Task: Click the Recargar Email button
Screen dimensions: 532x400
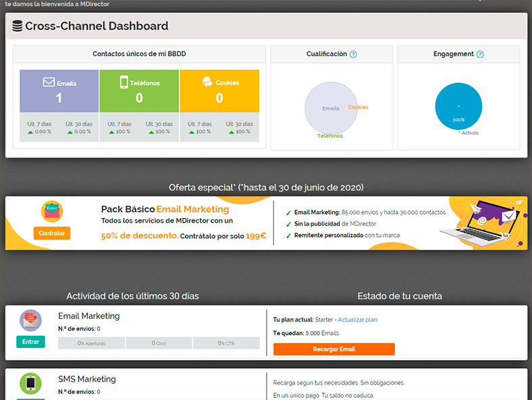Action: (334, 349)
